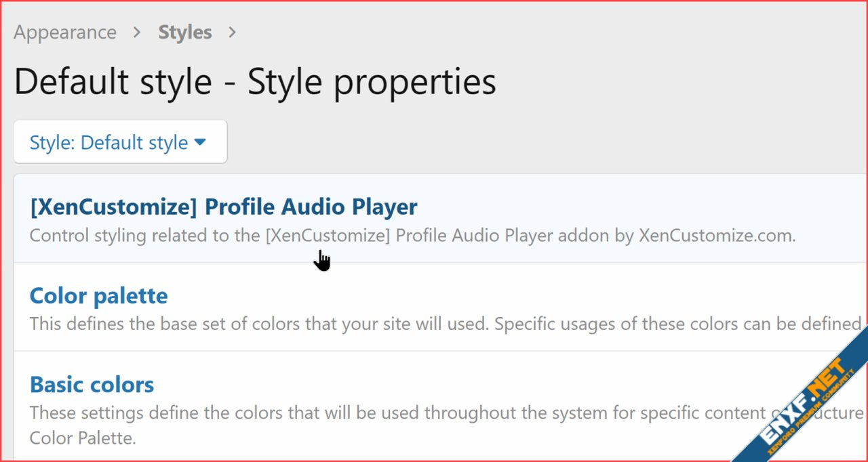This screenshot has height=462, width=868.
Task: Click the chevron after Appearance in breadcrumb
Action: [138, 33]
